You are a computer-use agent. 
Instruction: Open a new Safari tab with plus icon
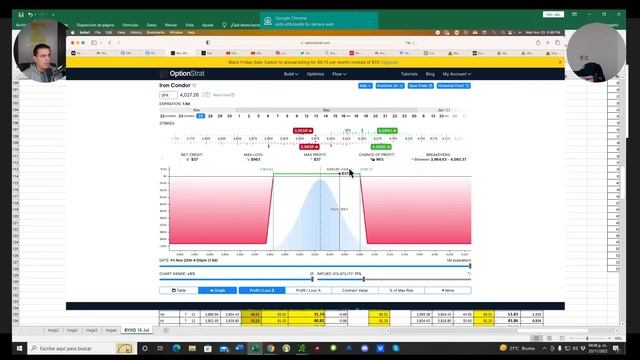click(548, 42)
